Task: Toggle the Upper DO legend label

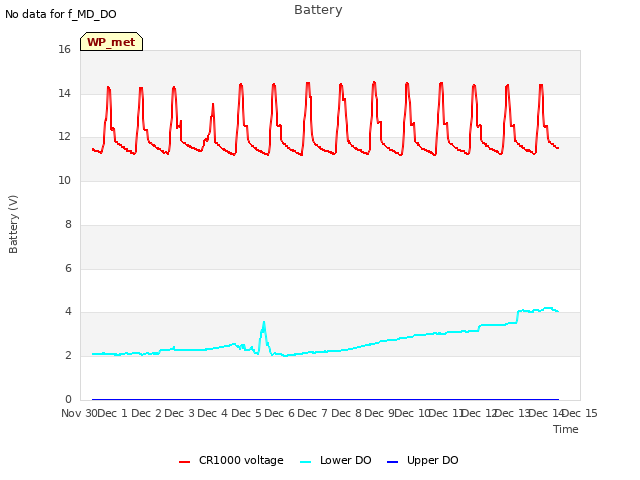Action: point(433,460)
